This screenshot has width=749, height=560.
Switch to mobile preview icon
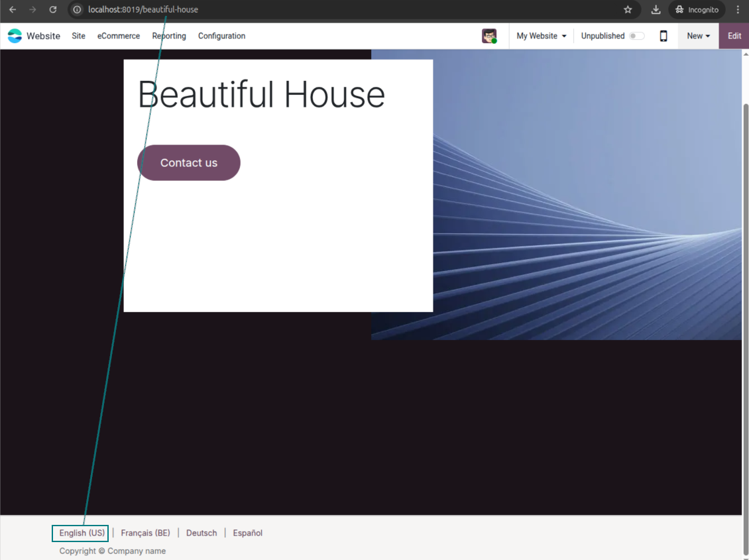click(663, 36)
